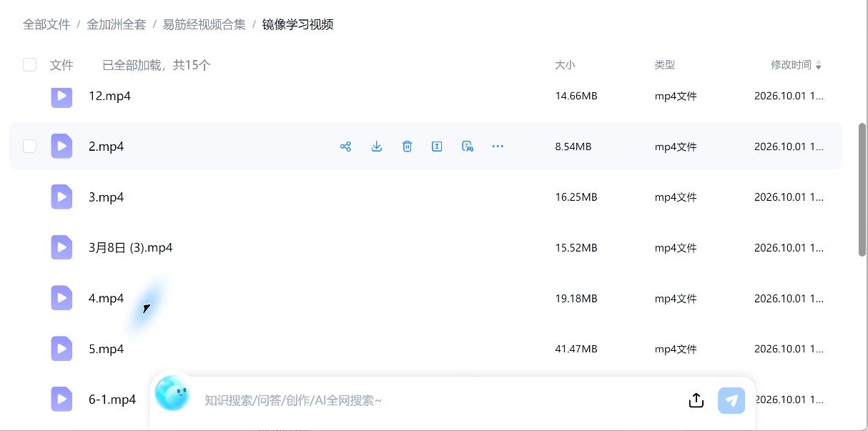868x431 pixels.
Task: Open the file named 6-1.mp4
Action: tap(112, 400)
